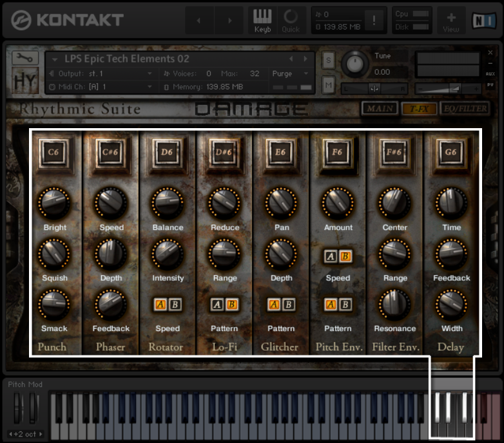504x443 pixels.
Task: Toggle the PV button
Action: click(490, 85)
